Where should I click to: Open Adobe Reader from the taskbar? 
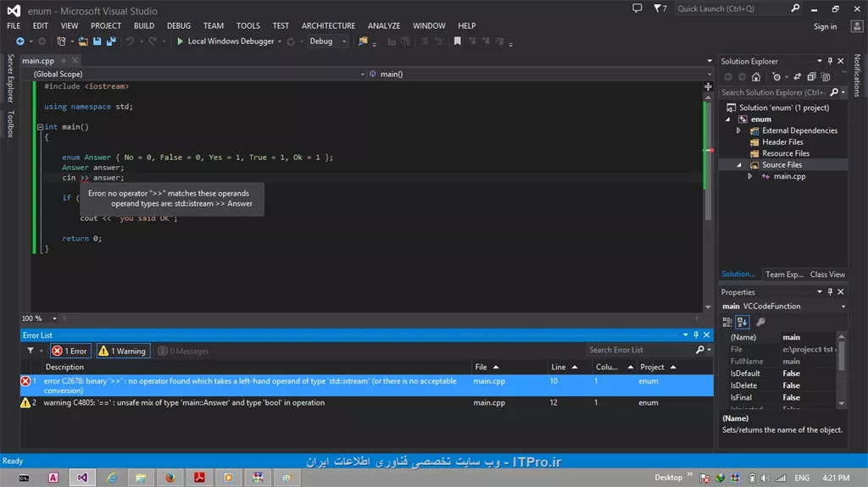point(199,478)
